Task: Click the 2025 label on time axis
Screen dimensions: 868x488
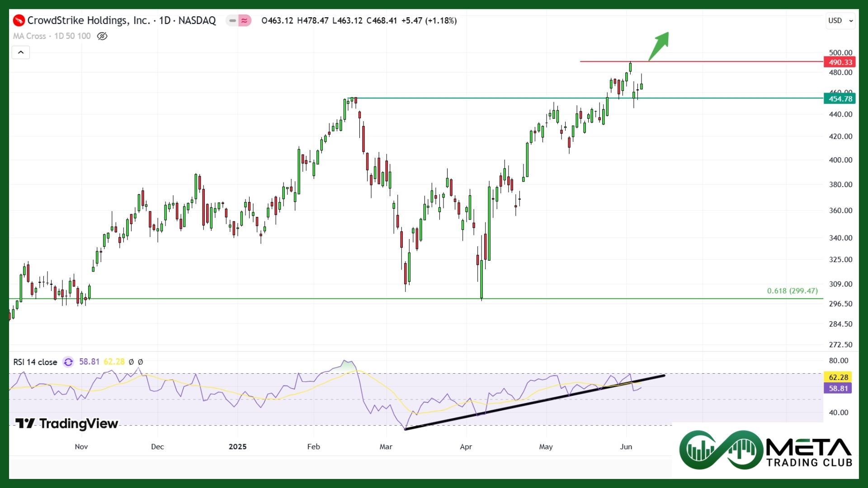Action: [238, 446]
